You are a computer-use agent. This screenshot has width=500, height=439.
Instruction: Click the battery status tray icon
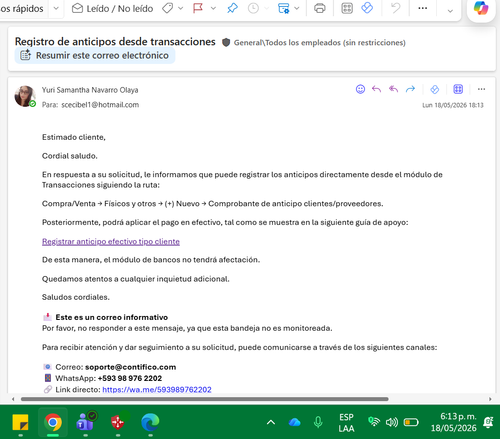411,423
